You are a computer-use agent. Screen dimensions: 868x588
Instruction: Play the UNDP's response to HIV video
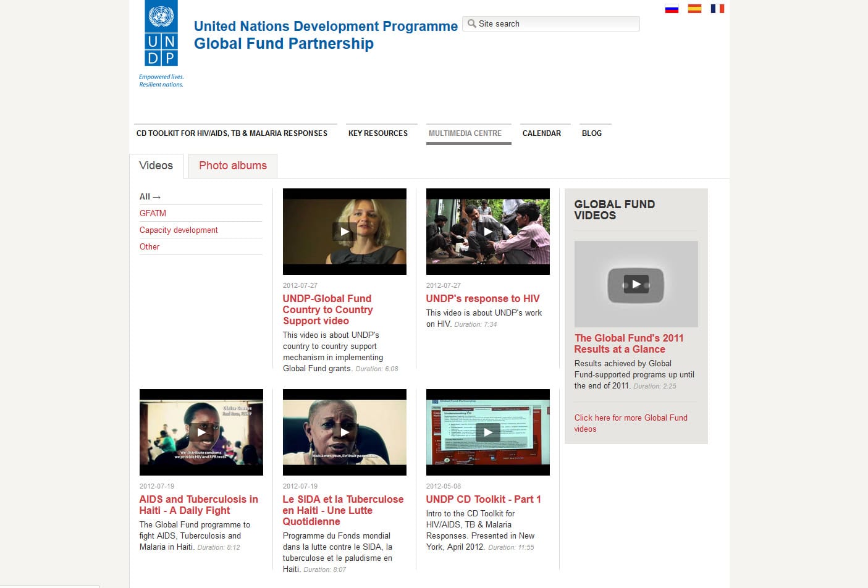(x=488, y=232)
